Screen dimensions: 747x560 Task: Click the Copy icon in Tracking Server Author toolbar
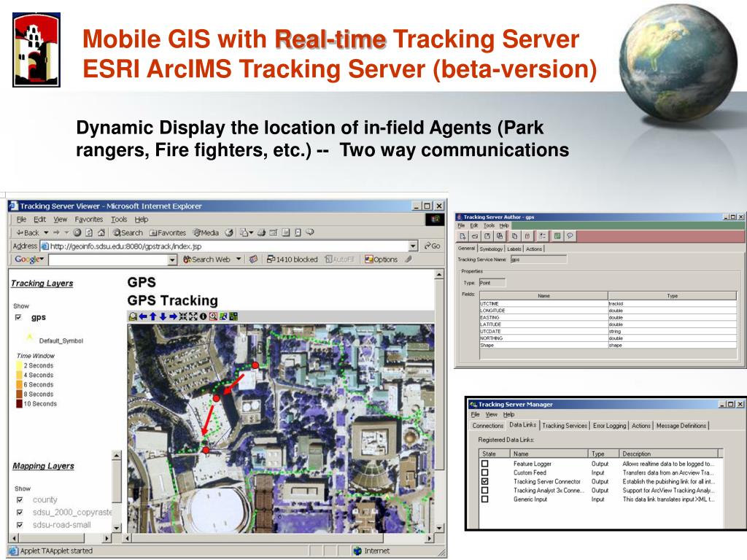pyautogui.click(x=515, y=236)
